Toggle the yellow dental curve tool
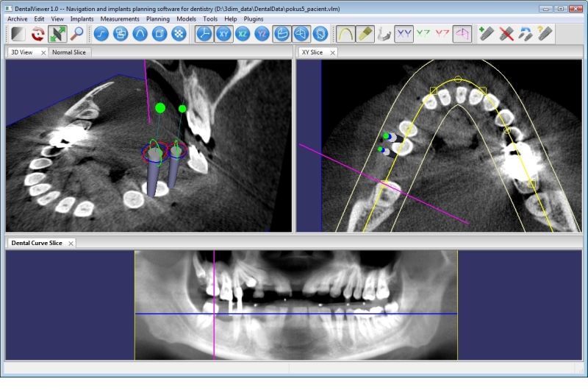The width and height of the screenshot is (588, 390). [x=345, y=34]
